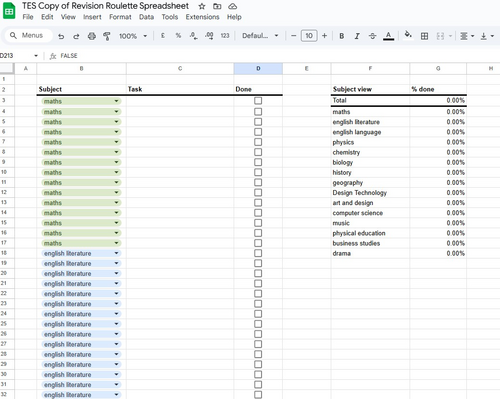
Task: Click the spreadsheet title text
Action: [105, 6]
